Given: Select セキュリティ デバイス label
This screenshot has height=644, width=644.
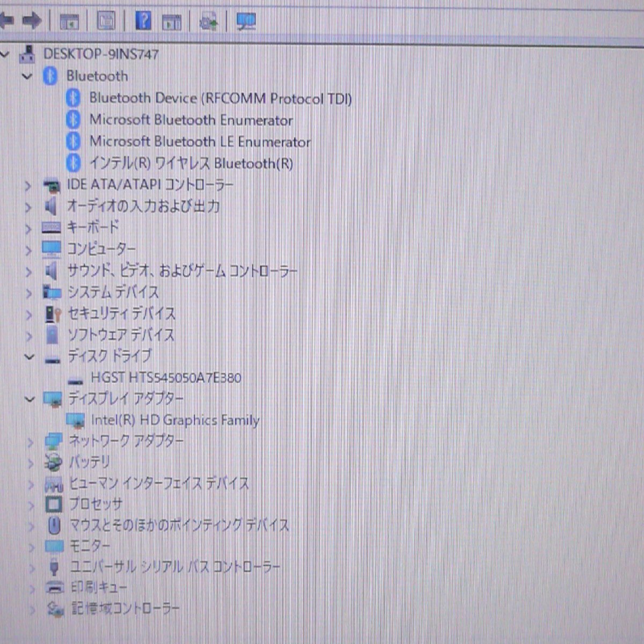Looking at the screenshot, I should (122, 314).
